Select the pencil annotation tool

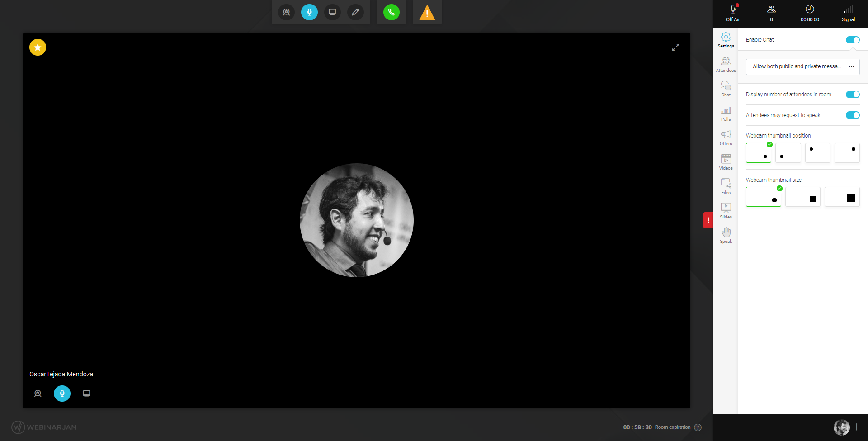tap(355, 12)
